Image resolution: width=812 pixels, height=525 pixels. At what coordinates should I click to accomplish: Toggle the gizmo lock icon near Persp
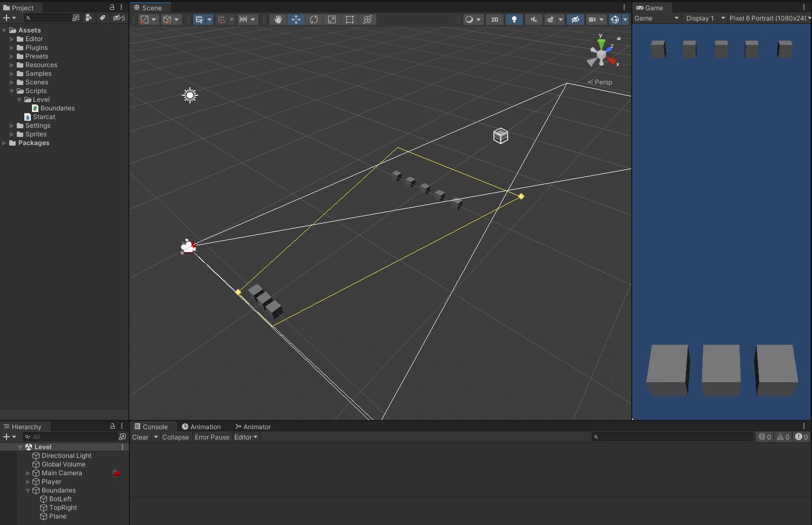tap(619, 38)
